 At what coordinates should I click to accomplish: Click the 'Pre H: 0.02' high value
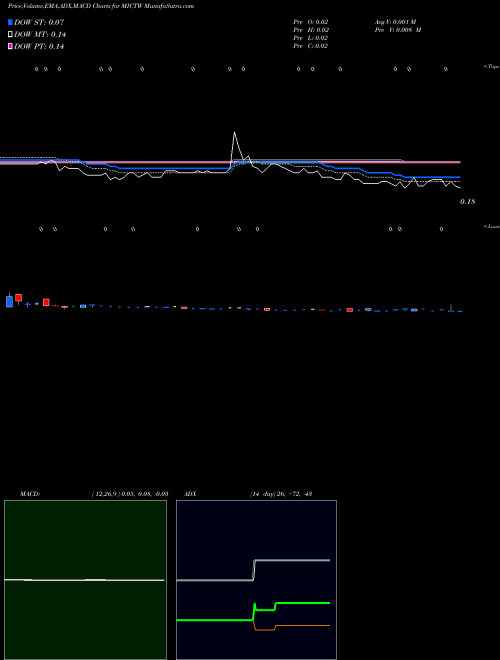point(311,30)
